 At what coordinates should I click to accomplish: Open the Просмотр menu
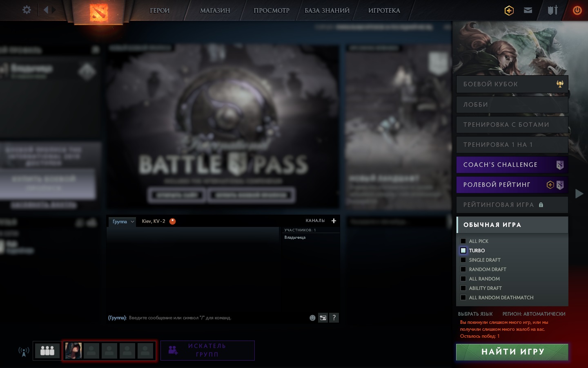click(272, 11)
